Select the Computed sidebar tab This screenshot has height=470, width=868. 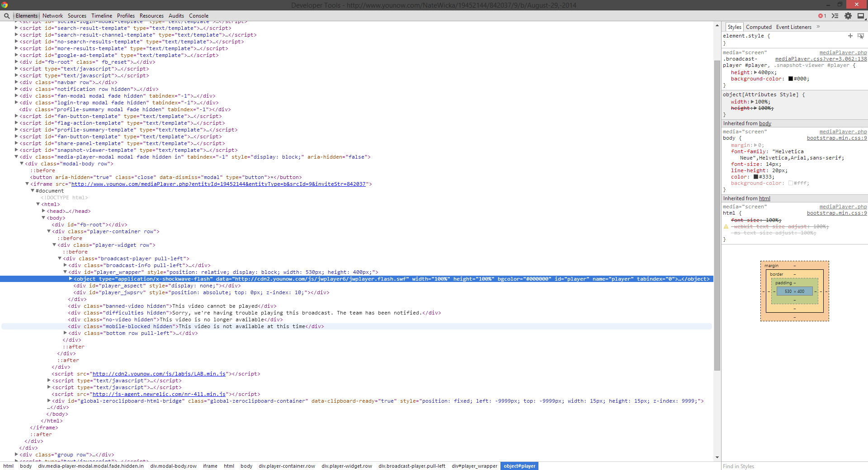coord(759,27)
